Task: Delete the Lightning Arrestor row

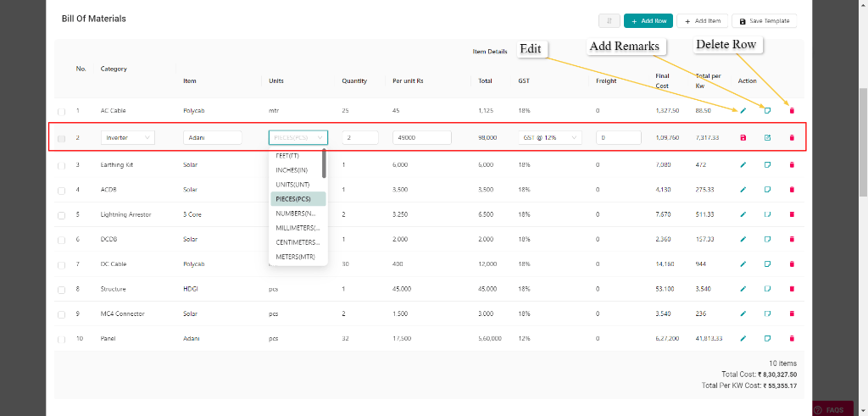Action: (792, 214)
